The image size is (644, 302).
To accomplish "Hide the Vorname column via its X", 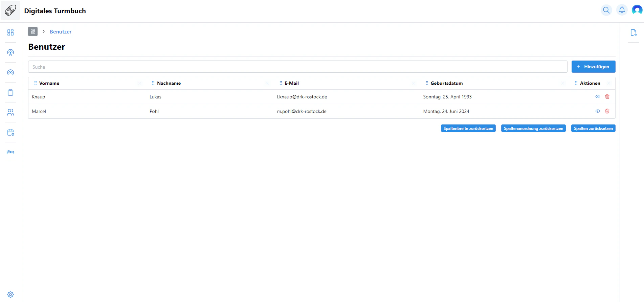I will [140, 83].
